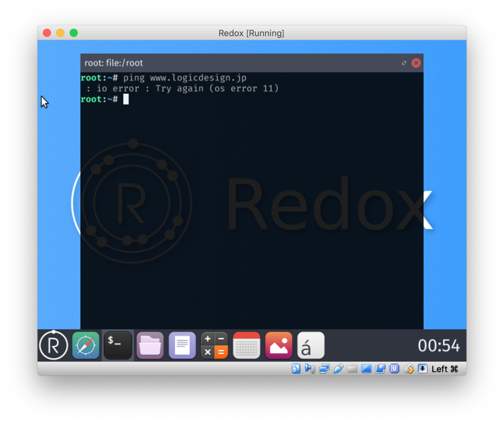The image size is (504, 425).
Task: Maximize the root terminal window
Action: pyautogui.click(x=404, y=63)
